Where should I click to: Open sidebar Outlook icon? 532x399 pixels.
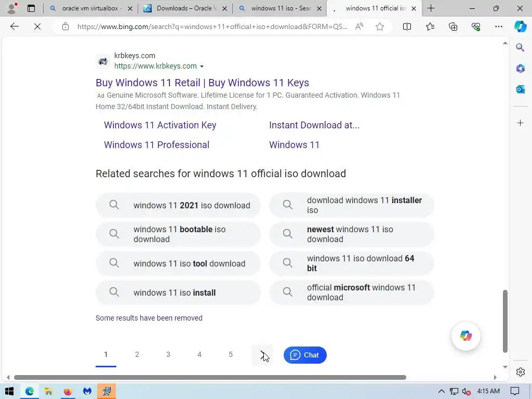520,89
